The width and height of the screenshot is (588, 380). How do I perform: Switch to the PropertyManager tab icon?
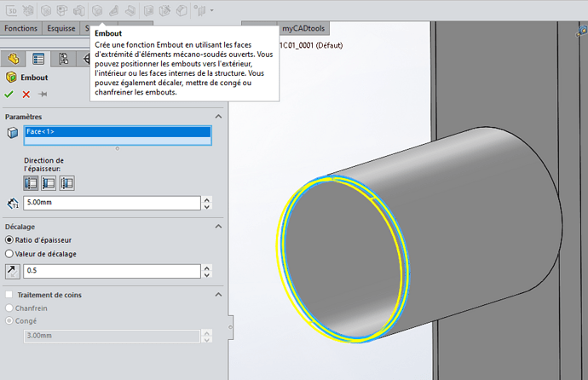click(38, 59)
